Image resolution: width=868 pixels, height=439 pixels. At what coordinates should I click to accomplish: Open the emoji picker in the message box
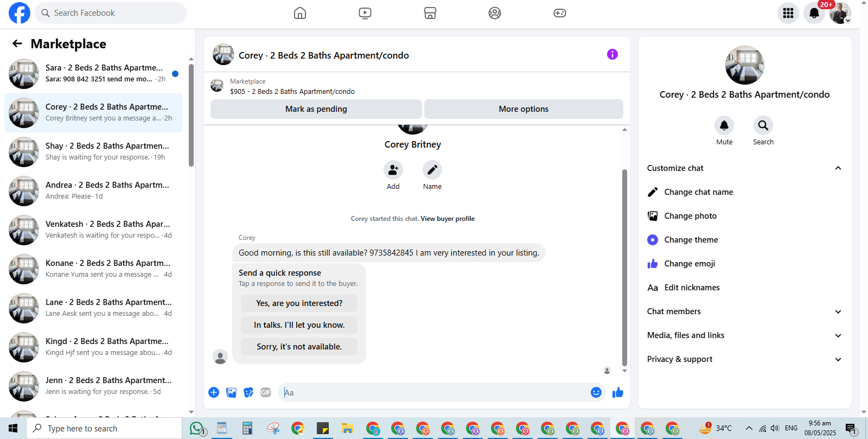point(596,392)
